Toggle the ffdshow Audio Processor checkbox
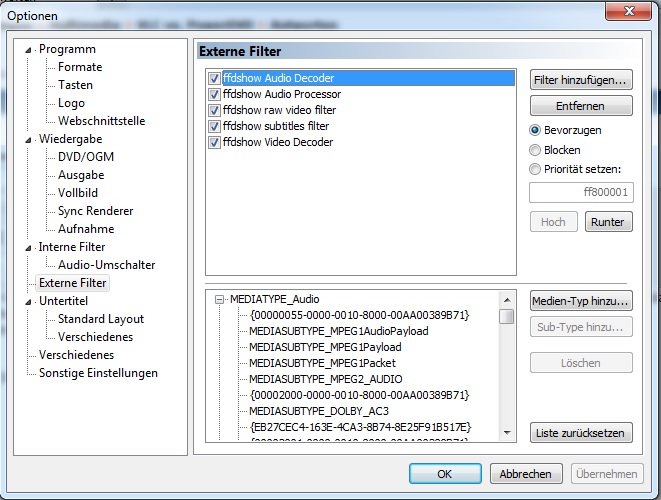661x500 pixels. click(x=214, y=94)
